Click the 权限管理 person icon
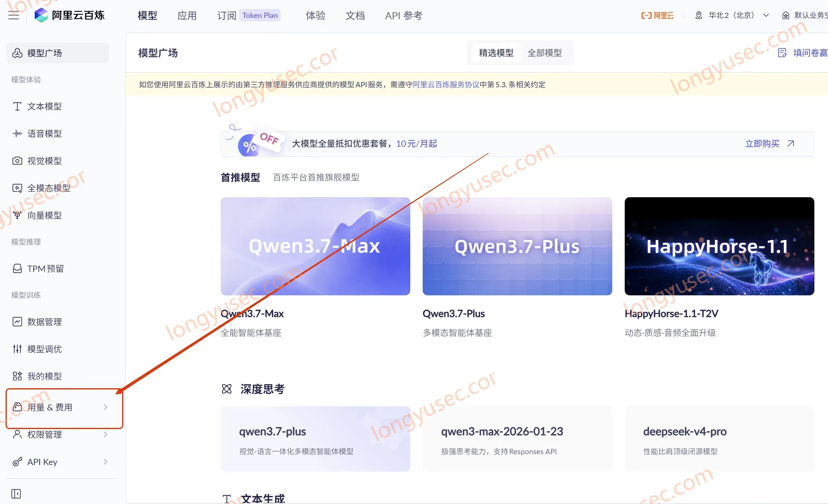The image size is (828, 504). [x=17, y=434]
